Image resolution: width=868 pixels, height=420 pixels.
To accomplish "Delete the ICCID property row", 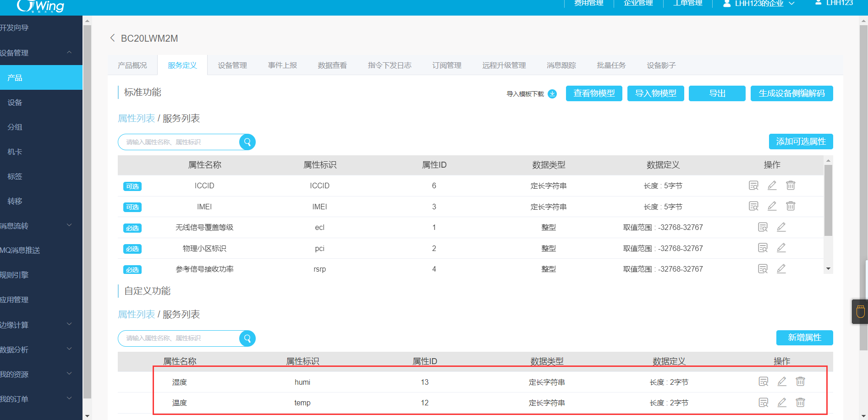I will coord(791,185).
